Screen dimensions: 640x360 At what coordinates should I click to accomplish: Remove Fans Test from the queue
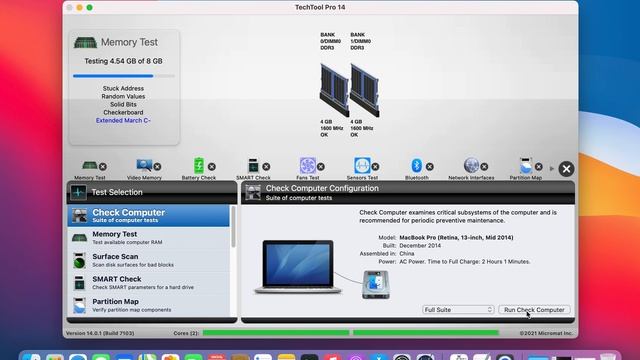pyautogui.click(x=321, y=167)
